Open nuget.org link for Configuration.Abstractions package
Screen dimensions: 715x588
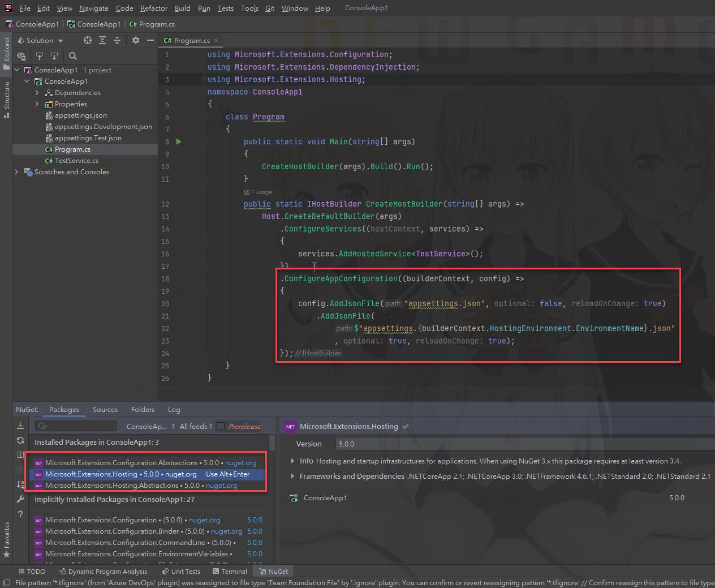[x=240, y=462]
